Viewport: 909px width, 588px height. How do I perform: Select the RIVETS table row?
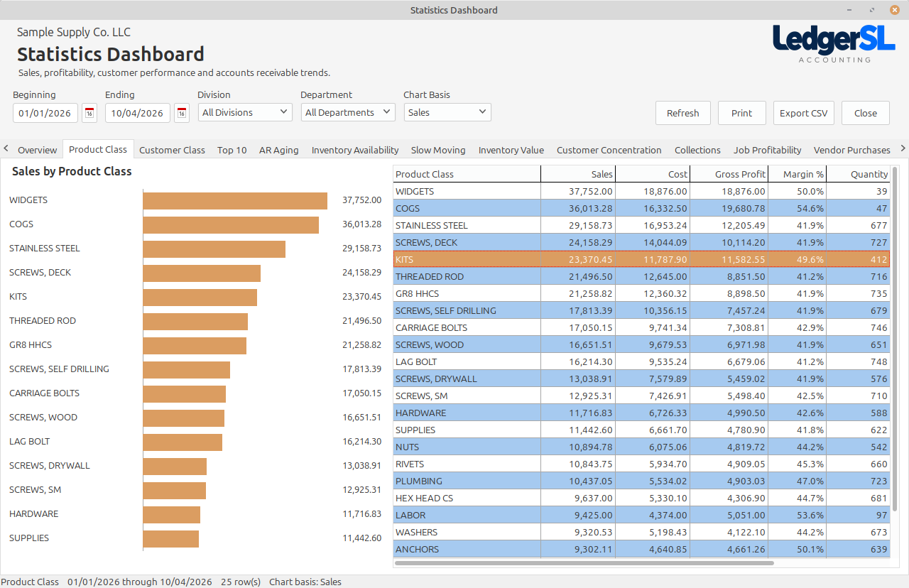click(x=641, y=464)
